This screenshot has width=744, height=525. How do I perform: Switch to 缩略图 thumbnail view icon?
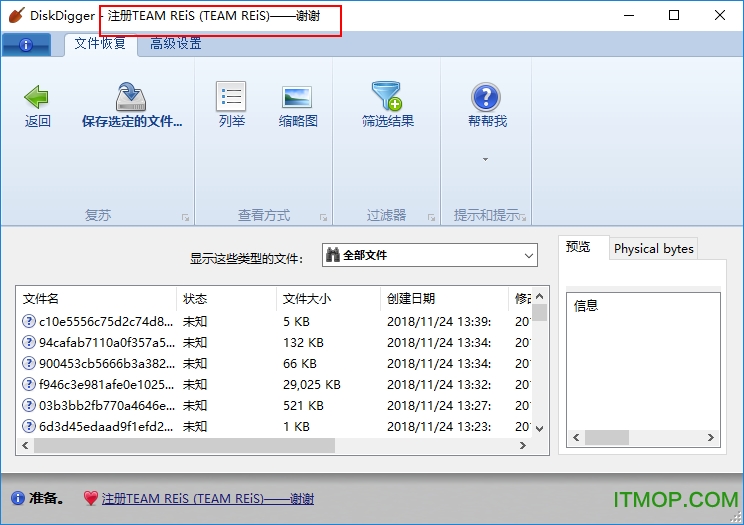[x=297, y=97]
